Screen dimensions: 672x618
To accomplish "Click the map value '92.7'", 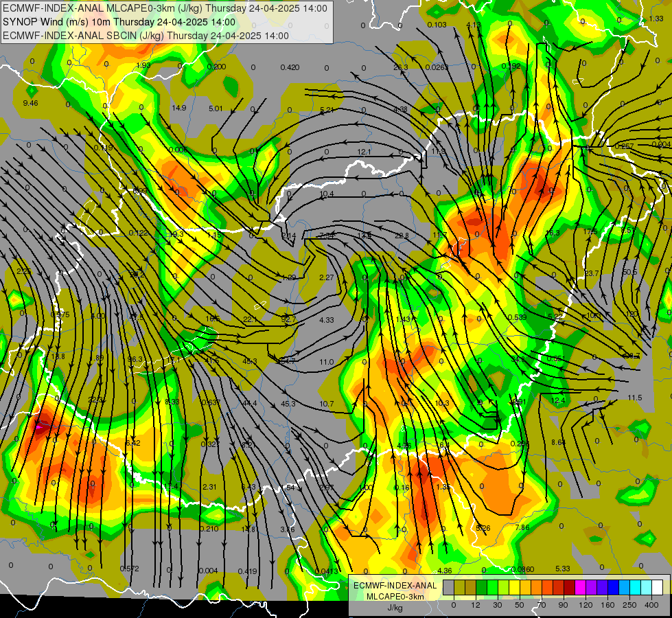I will pos(288,319).
